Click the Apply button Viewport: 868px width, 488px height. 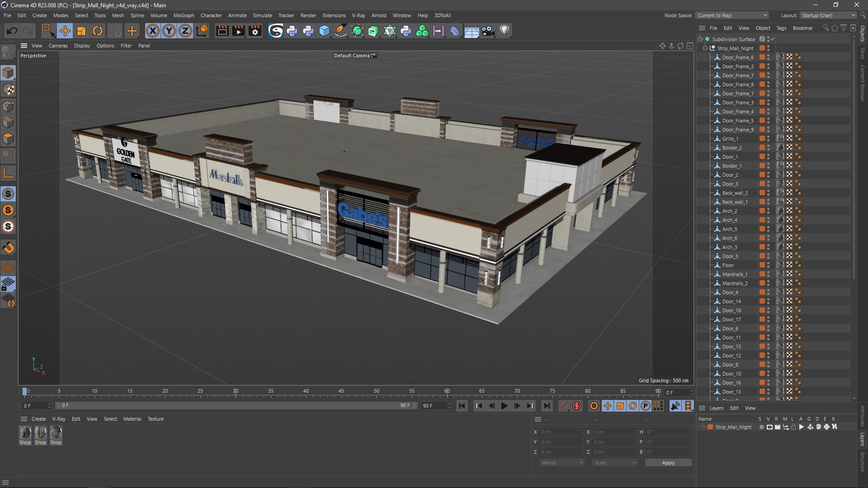[668, 463]
